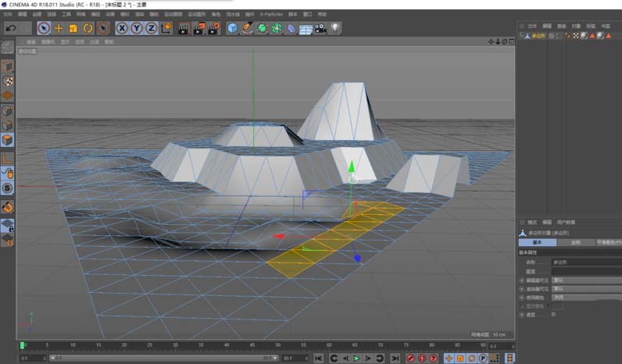Add a Cube primitive object
622x364 pixels.
point(232,28)
